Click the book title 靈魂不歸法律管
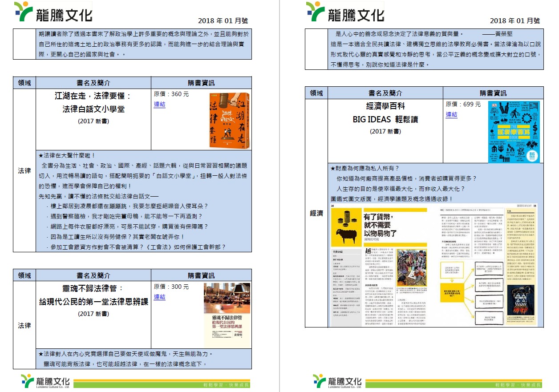The width and height of the screenshot is (559, 392). click(x=93, y=289)
